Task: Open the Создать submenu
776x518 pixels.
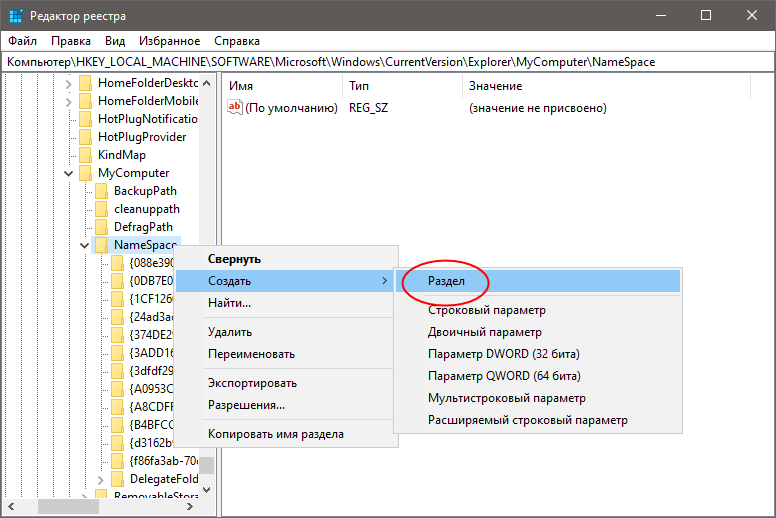Action: (x=285, y=281)
